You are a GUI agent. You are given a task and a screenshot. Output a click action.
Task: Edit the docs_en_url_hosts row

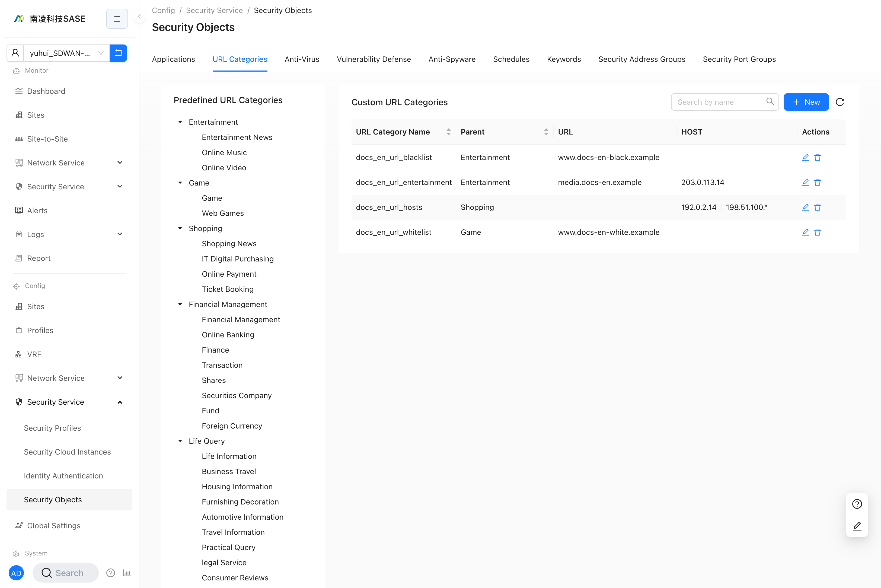coord(805,207)
